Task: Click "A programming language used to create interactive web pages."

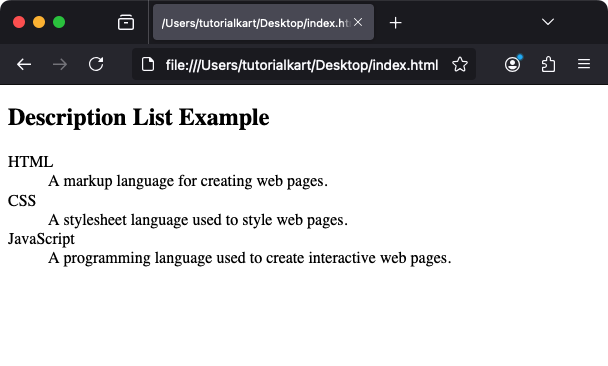Action: point(250,258)
